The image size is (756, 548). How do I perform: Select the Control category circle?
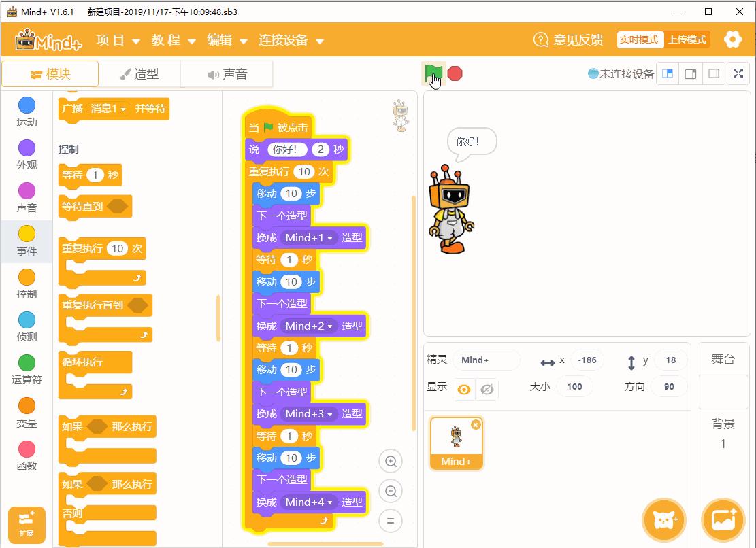coord(27,277)
